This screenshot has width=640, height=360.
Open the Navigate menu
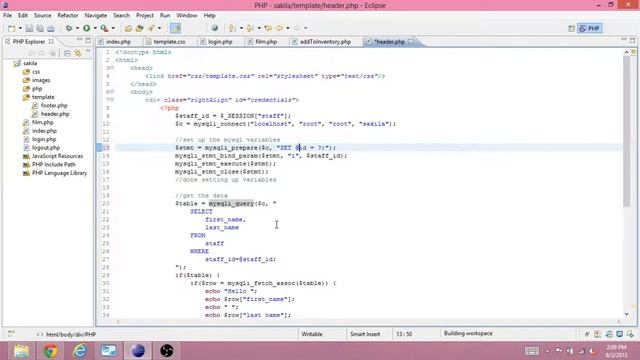click(96, 15)
